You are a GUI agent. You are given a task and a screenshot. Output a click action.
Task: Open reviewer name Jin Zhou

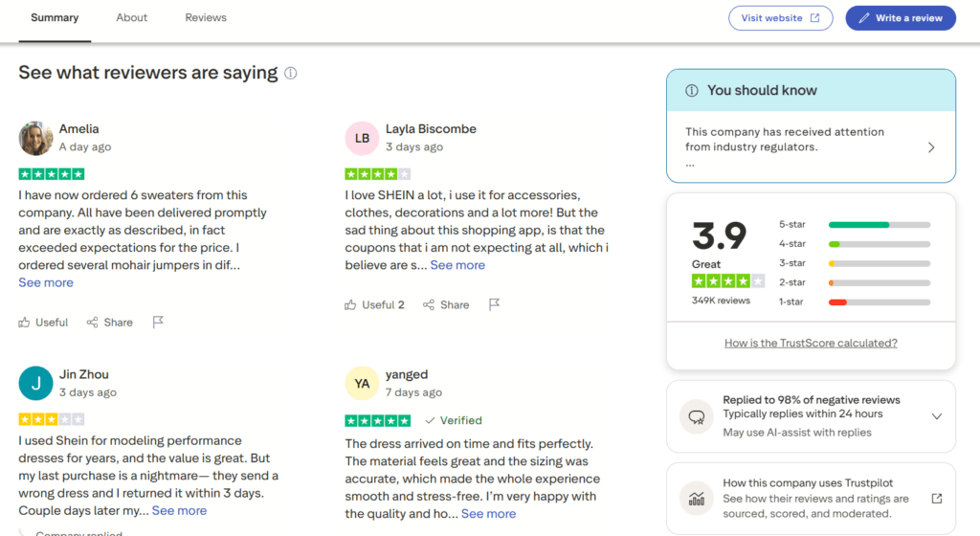[84, 374]
